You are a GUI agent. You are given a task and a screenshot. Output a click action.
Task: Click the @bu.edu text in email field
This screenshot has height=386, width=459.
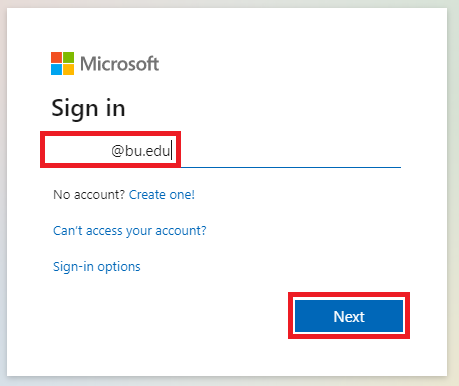click(141, 151)
